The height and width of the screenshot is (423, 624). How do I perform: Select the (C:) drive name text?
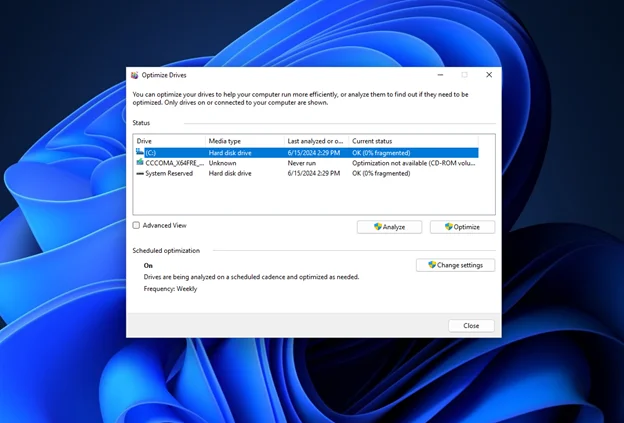tap(150, 153)
